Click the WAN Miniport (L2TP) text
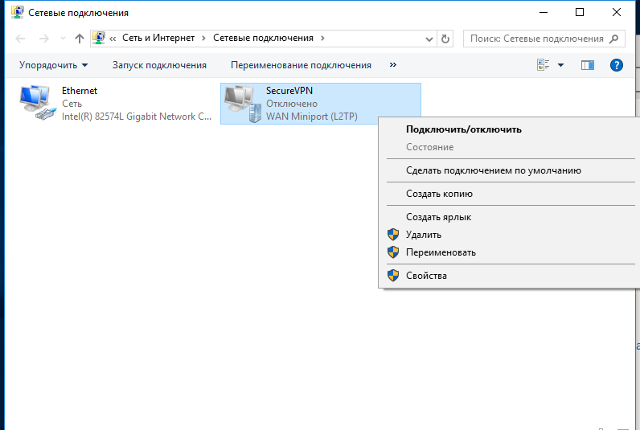Image resolution: width=640 pixels, height=430 pixels. (x=312, y=117)
